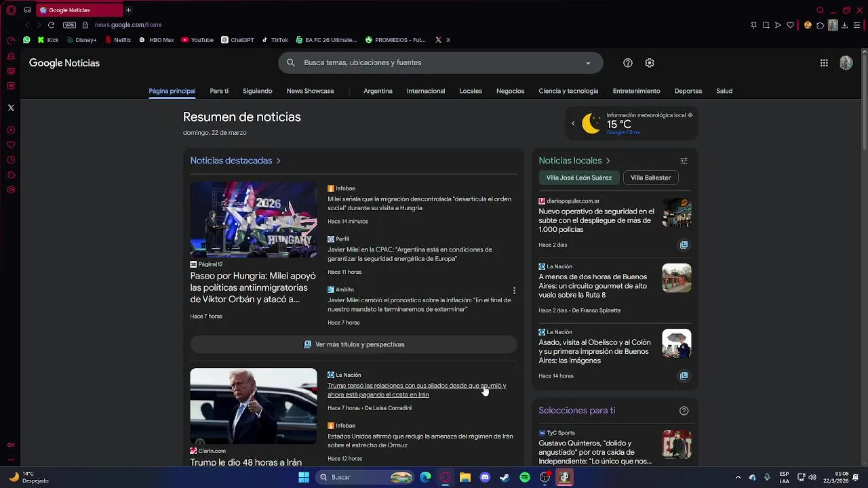This screenshot has height=488, width=868.
Task: Open the Google Noticias help icon
Action: tap(628, 63)
